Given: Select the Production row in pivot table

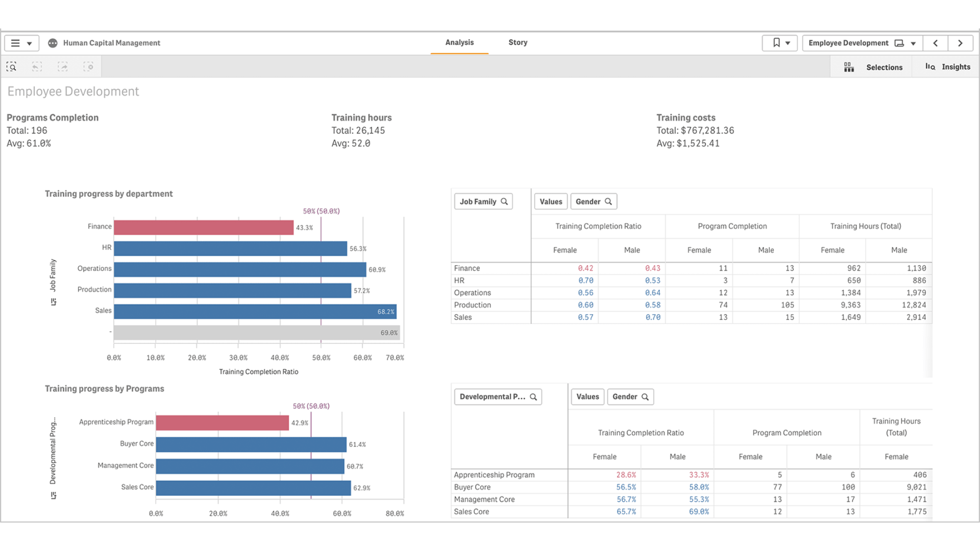Looking at the screenshot, I should [x=473, y=305].
